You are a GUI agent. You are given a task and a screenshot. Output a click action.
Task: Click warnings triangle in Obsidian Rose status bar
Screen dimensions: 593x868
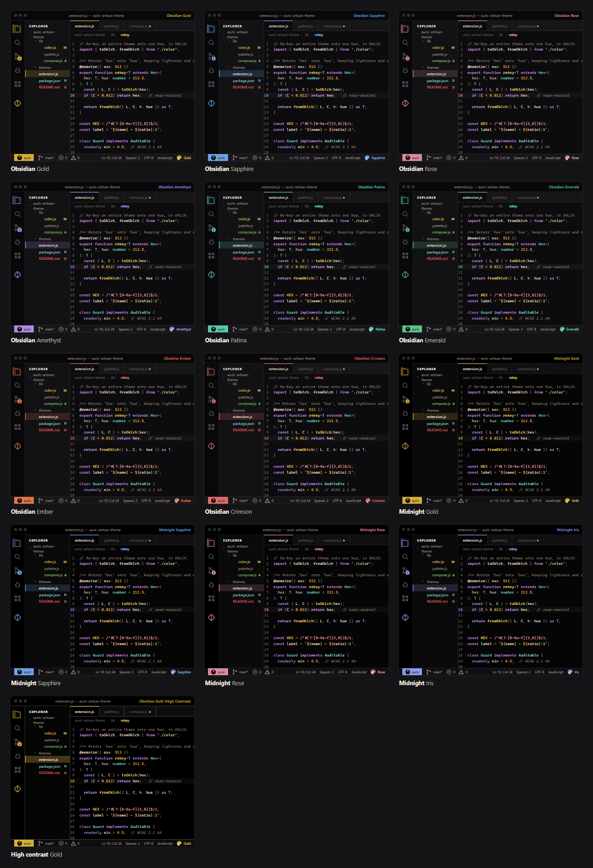(x=461, y=158)
